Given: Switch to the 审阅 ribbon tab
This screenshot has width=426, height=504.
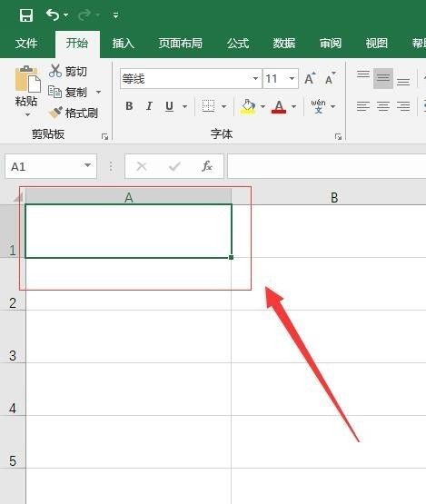Looking at the screenshot, I should coord(331,43).
